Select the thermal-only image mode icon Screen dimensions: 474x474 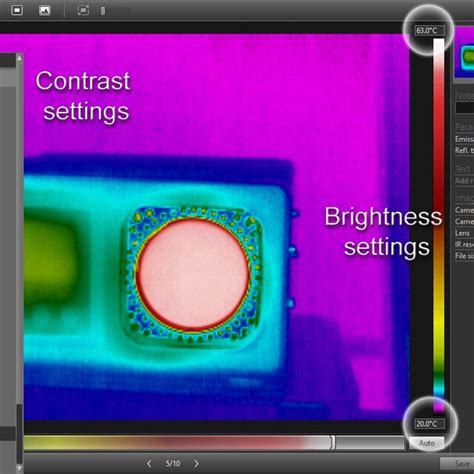tap(17, 10)
